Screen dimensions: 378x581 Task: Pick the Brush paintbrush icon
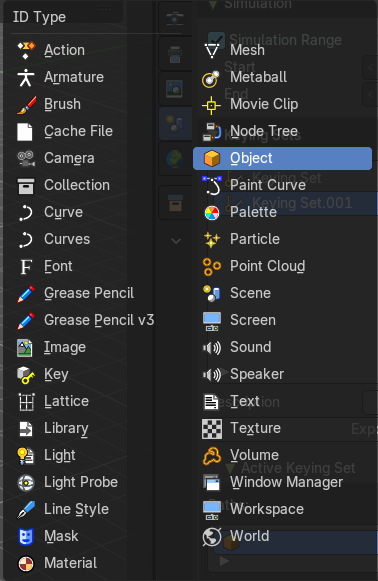coord(26,104)
